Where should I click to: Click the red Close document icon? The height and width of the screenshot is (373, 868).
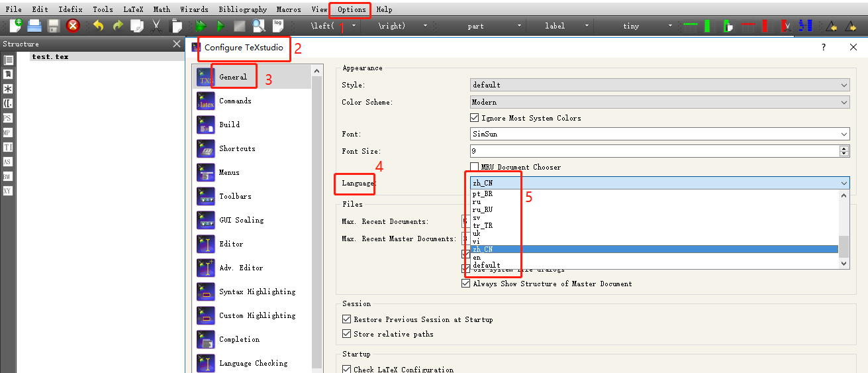click(73, 26)
